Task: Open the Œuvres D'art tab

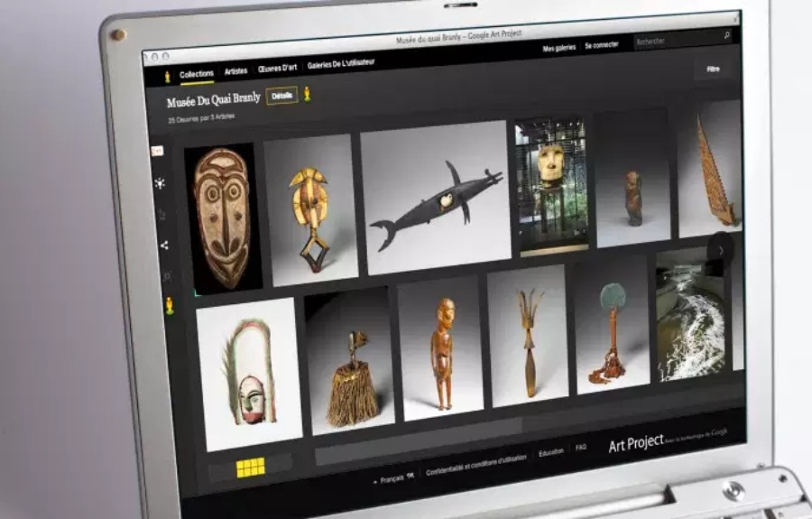Action: (x=278, y=70)
